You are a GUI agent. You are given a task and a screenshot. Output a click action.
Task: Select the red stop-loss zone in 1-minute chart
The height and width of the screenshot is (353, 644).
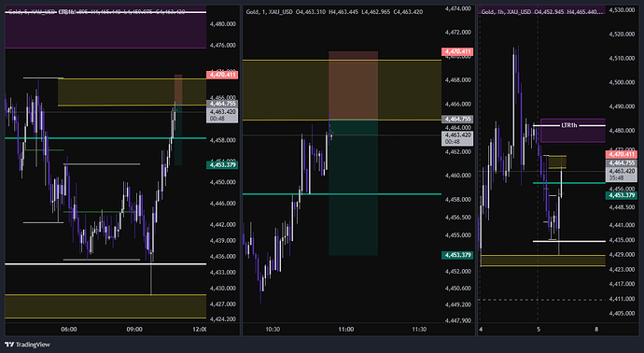353,86
